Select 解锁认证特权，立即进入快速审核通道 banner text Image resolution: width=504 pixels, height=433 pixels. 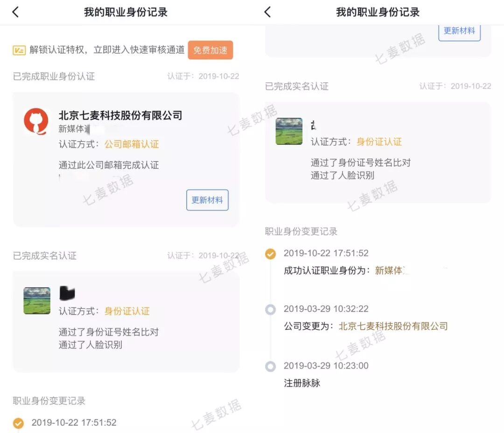(107, 50)
